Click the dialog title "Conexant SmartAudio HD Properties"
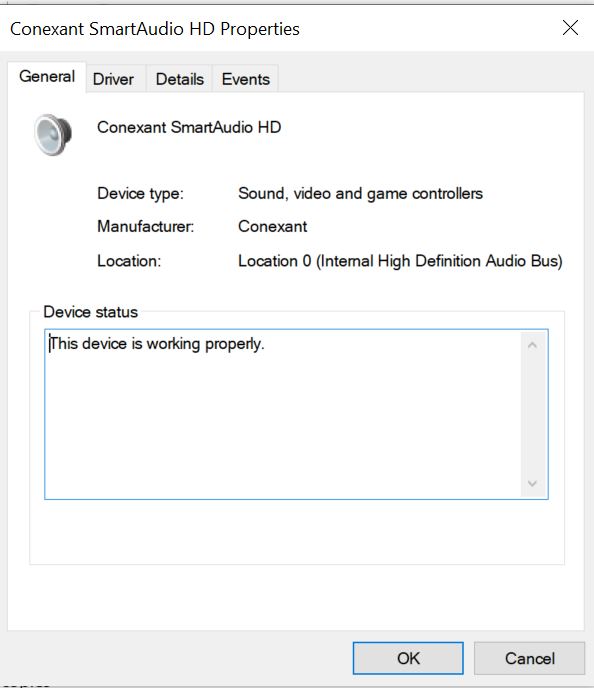 (155, 29)
